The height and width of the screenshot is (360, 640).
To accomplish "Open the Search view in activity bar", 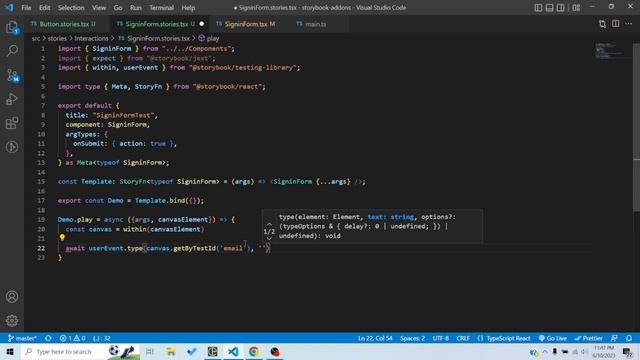I will coord(12,51).
